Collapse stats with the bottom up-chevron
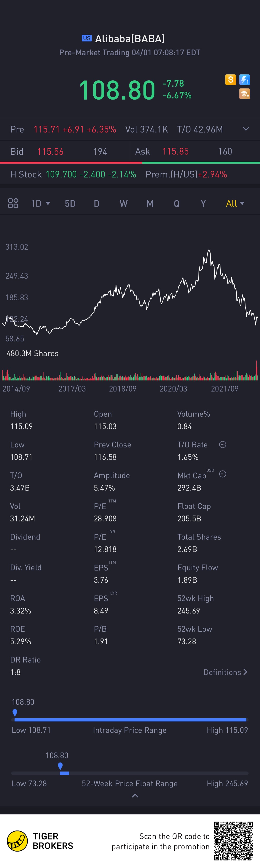 [x=135, y=796]
